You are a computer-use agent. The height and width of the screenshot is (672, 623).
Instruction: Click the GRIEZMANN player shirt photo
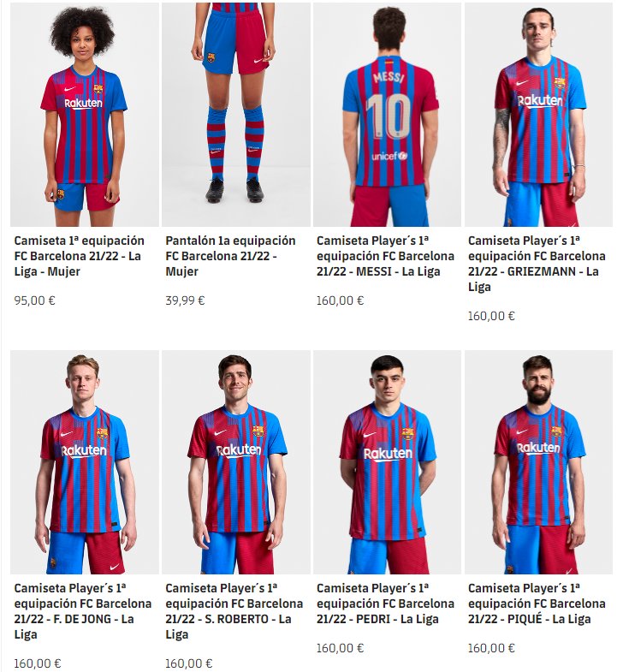click(x=538, y=115)
